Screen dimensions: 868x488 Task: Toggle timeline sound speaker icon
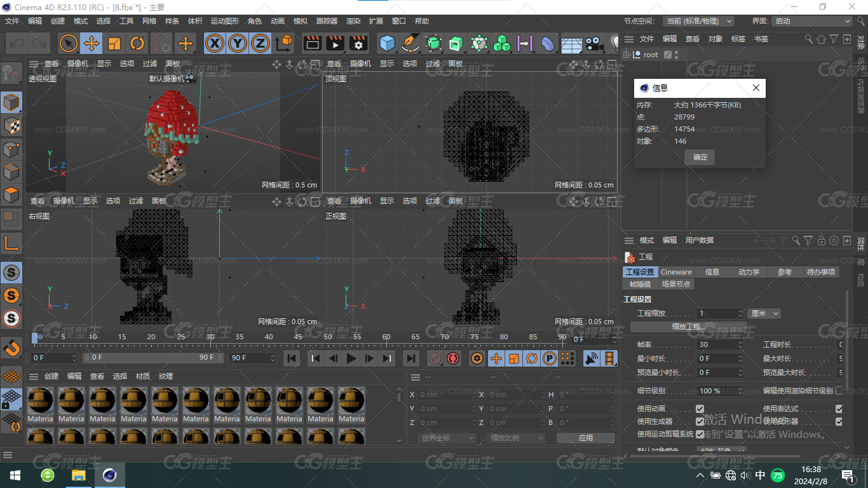[592, 358]
